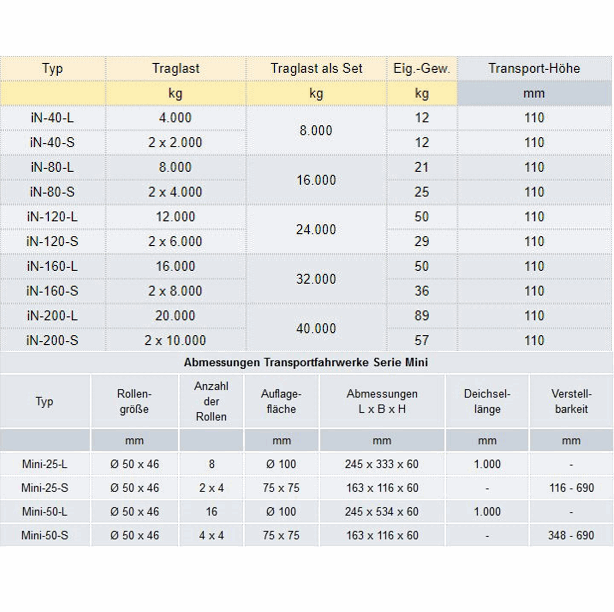The image size is (614, 612).
Task: Select the "Verstell-barkeit" column header
Action: click(x=571, y=401)
